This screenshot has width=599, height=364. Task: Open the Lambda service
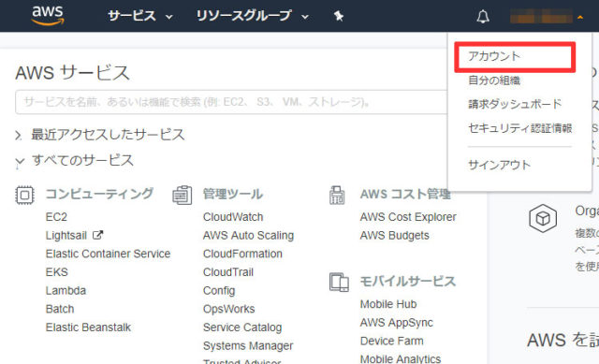(x=66, y=291)
